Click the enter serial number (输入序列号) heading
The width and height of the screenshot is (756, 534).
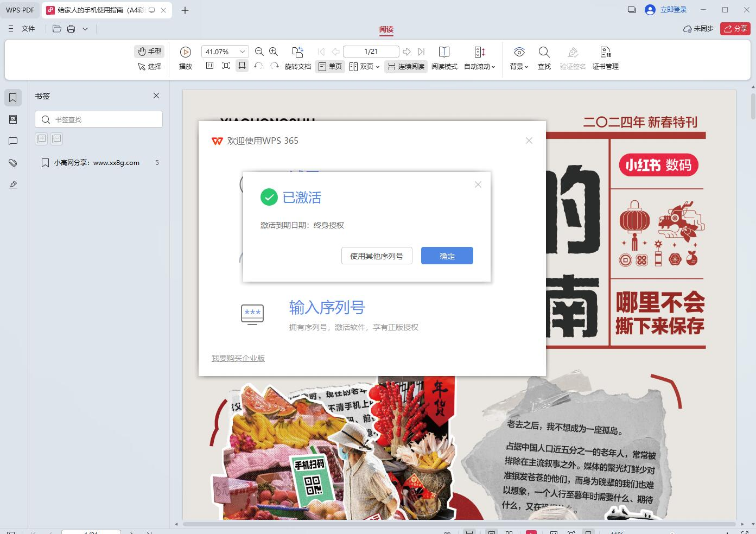coord(327,308)
